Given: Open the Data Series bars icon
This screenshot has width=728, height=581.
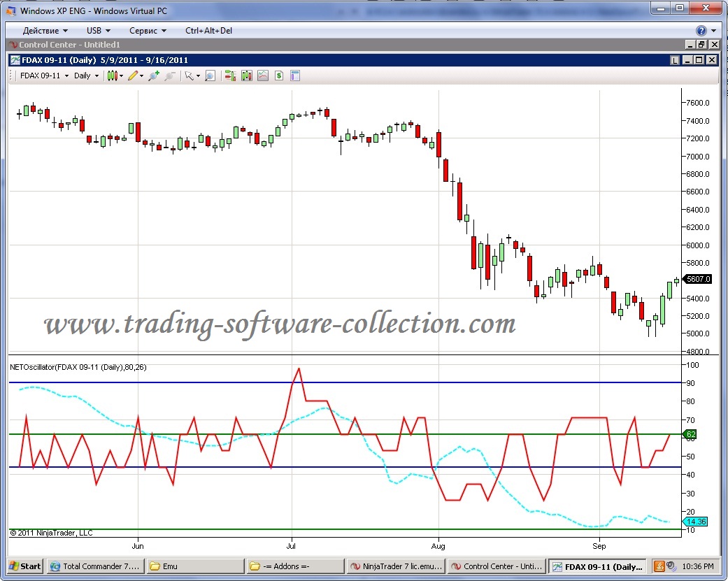Looking at the screenshot, I should (246, 76).
